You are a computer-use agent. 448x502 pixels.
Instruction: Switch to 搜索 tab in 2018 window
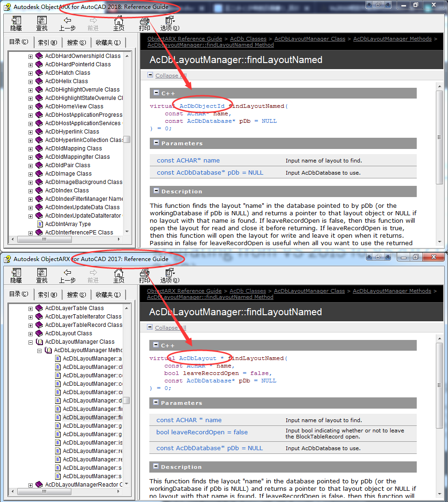tap(76, 42)
